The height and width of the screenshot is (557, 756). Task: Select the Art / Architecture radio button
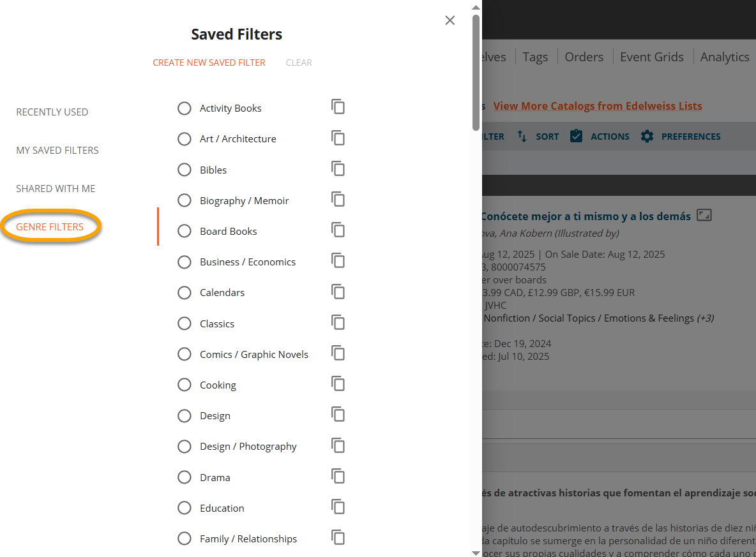pyautogui.click(x=184, y=138)
